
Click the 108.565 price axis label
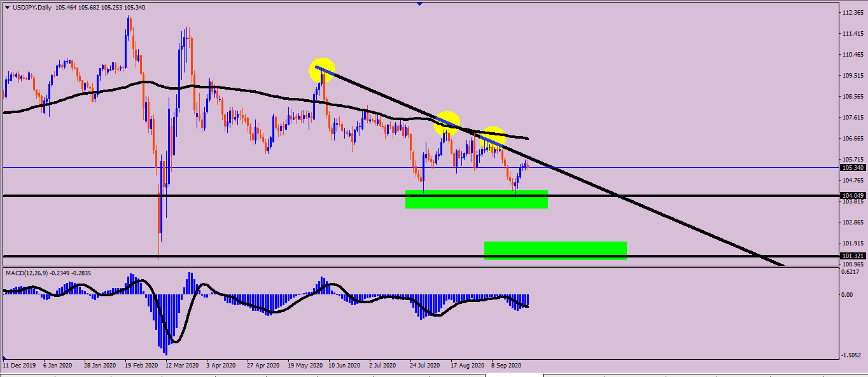[851, 97]
